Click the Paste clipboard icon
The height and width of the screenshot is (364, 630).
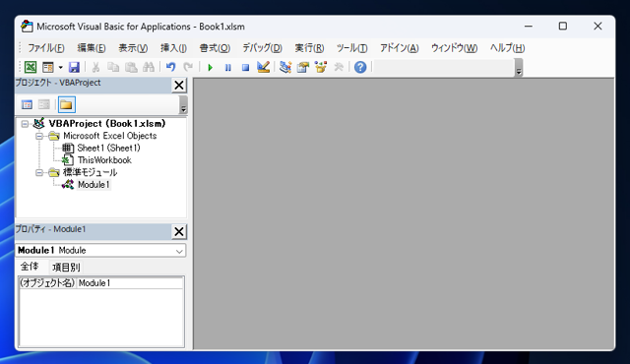(131, 67)
